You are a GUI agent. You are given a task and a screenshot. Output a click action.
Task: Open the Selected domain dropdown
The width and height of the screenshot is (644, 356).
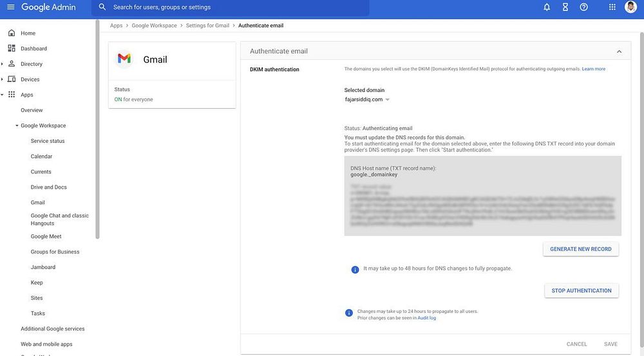pyautogui.click(x=367, y=99)
